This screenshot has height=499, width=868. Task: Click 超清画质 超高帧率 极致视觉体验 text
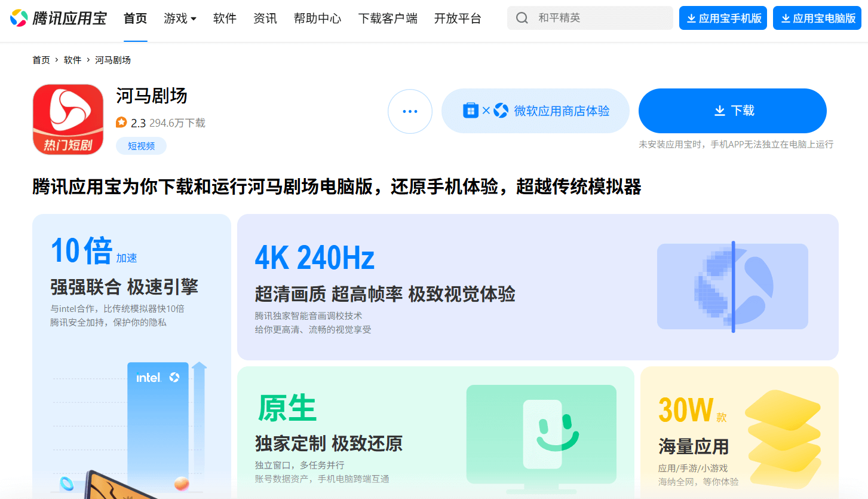[x=385, y=294]
